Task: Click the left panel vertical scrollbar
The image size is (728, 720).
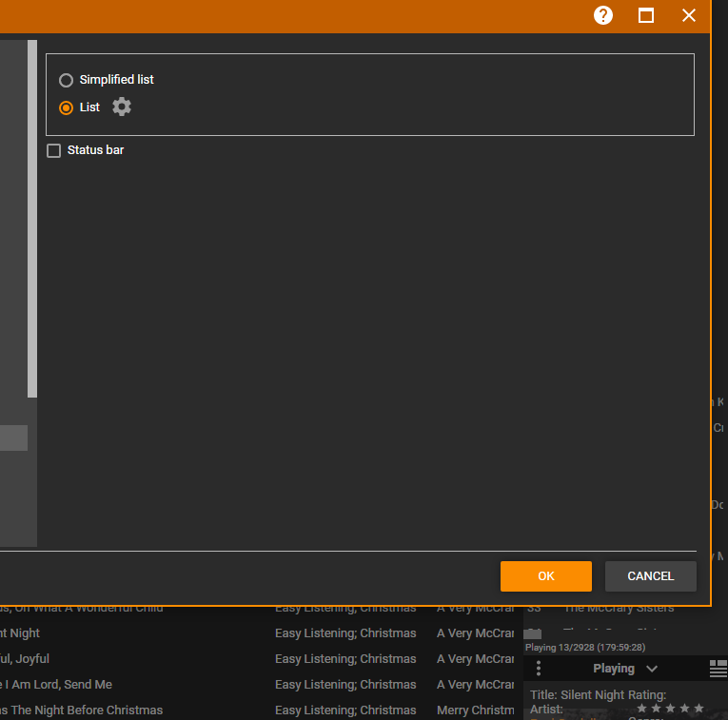Action: click(32, 219)
